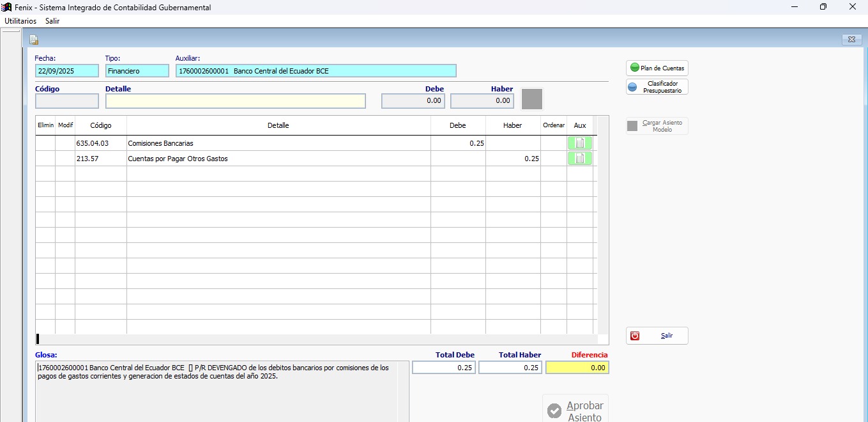Select the Tipo Financiero field
Image resolution: width=868 pixels, height=422 pixels.
click(137, 71)
